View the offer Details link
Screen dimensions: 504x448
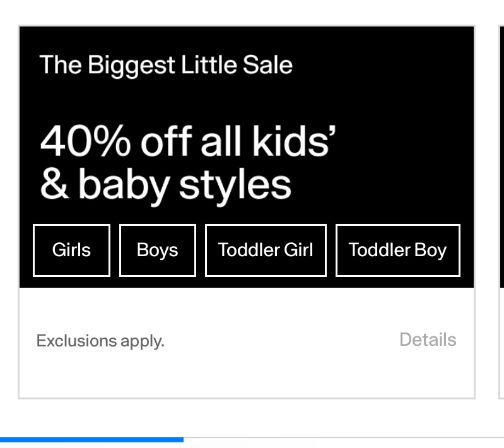point(428,339)
